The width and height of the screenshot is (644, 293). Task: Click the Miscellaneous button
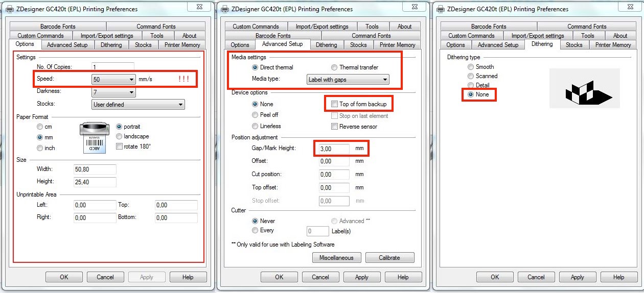(336, 258)
